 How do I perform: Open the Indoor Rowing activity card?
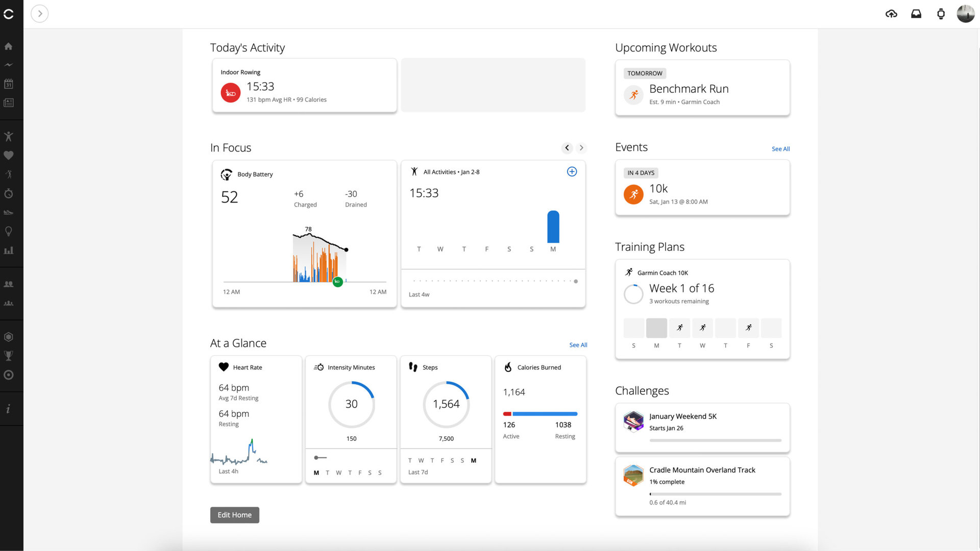(304, 86)
